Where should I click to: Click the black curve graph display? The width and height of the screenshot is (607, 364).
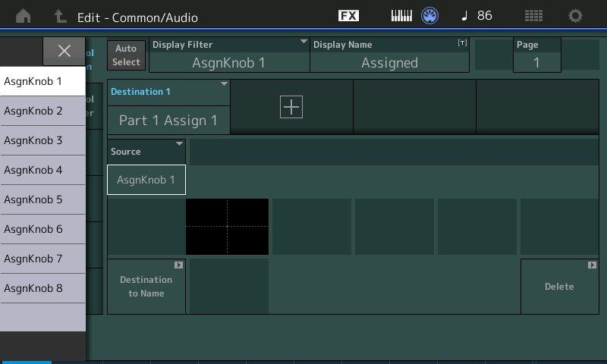(x=227, y=227)
